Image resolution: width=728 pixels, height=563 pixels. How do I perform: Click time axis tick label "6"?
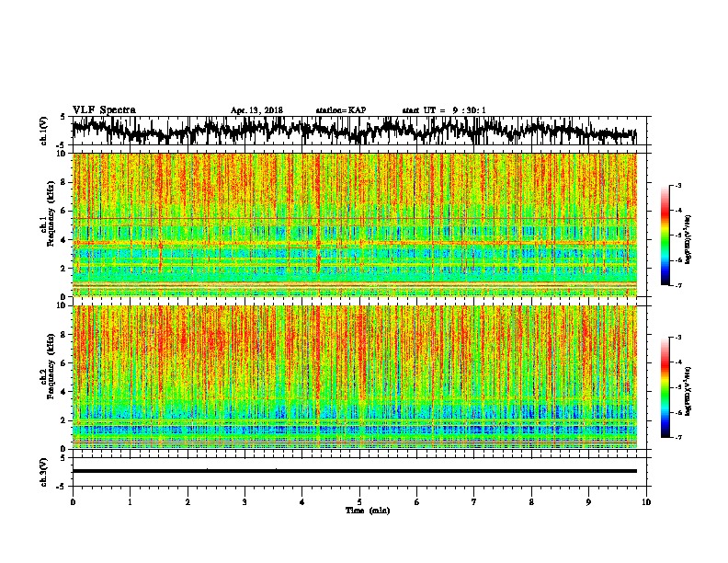[x=417, y=501]
